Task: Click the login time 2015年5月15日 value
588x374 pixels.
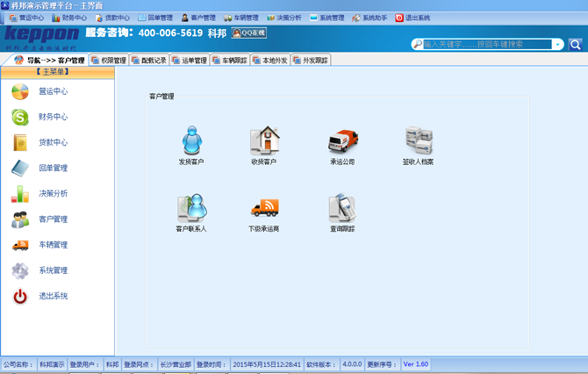Action: tap(267, 364)
